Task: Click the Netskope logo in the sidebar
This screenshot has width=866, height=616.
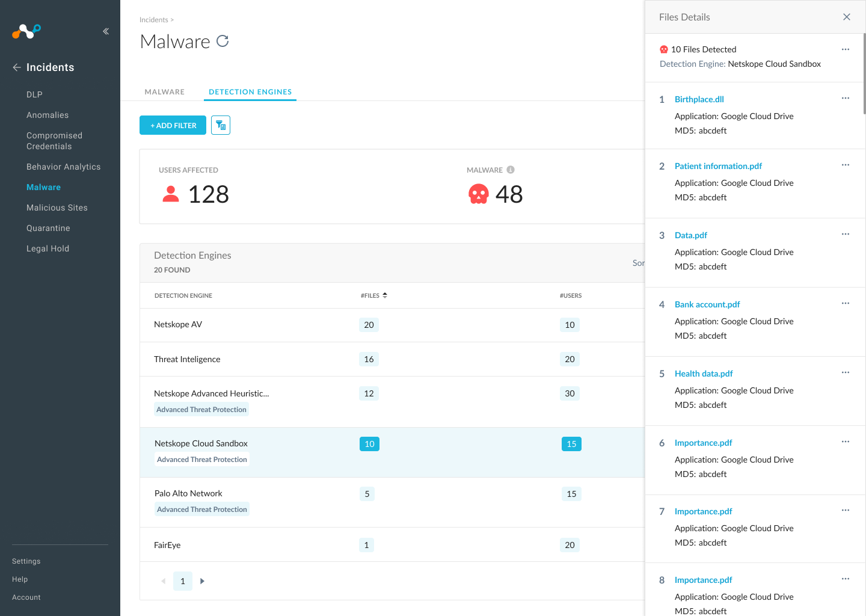Action: (x=26, y=31)
